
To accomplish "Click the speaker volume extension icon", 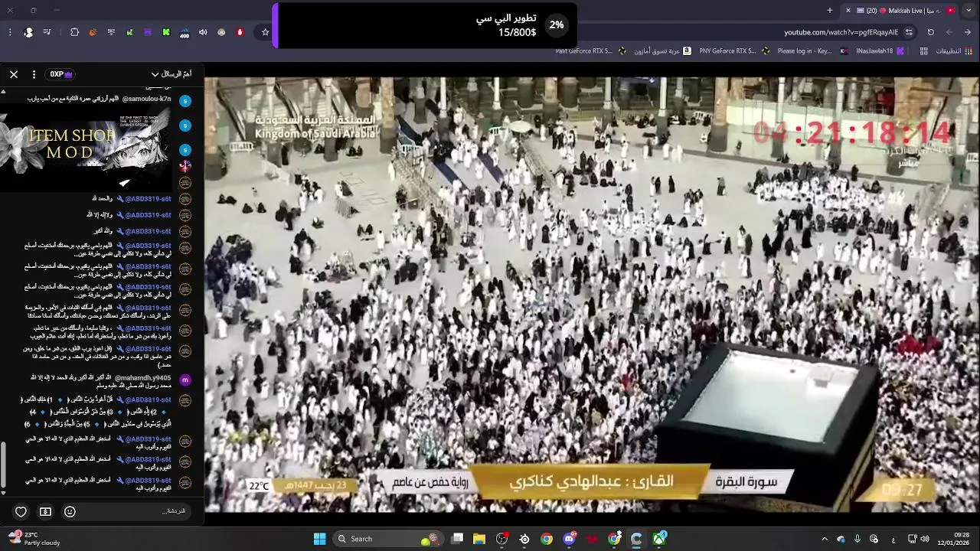I will click(203, 32).
